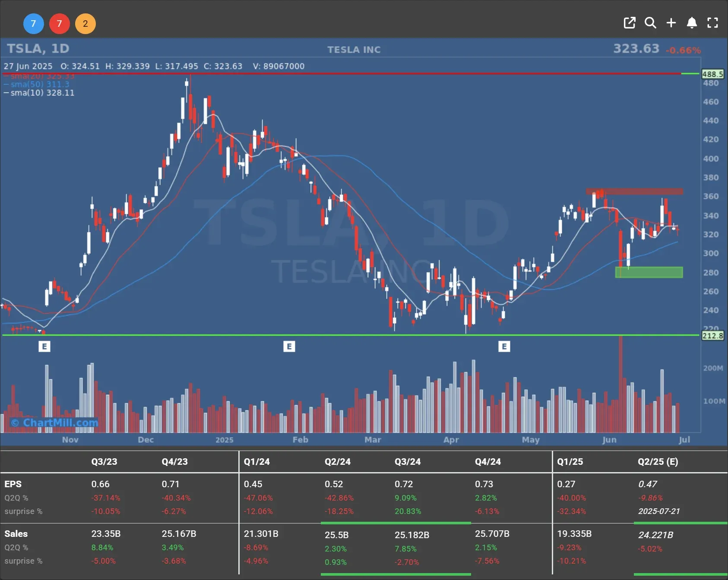The height and width of the screenshot is (580, 728).
Task: Click the Q1/24 sales surprise -4.96%
Action: tap(256, 561)
